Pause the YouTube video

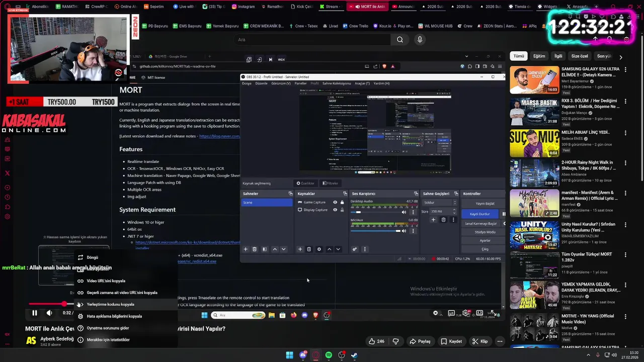(x=34, y=313)
